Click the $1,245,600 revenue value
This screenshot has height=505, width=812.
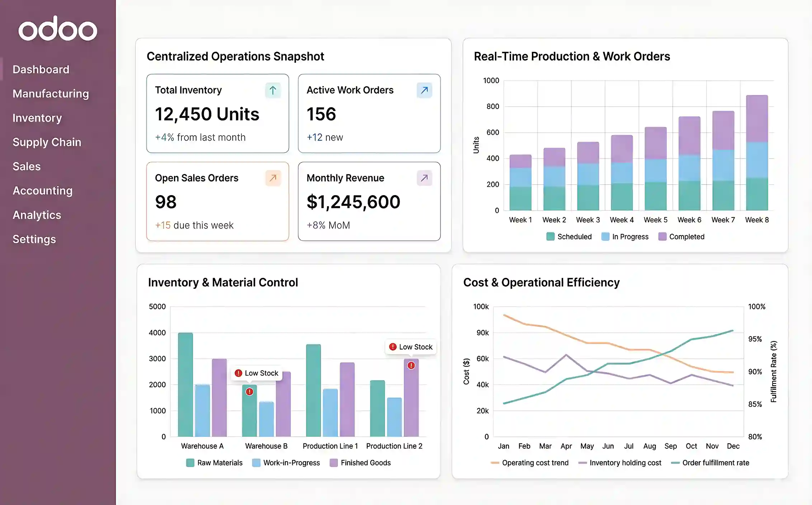(353, 202)
